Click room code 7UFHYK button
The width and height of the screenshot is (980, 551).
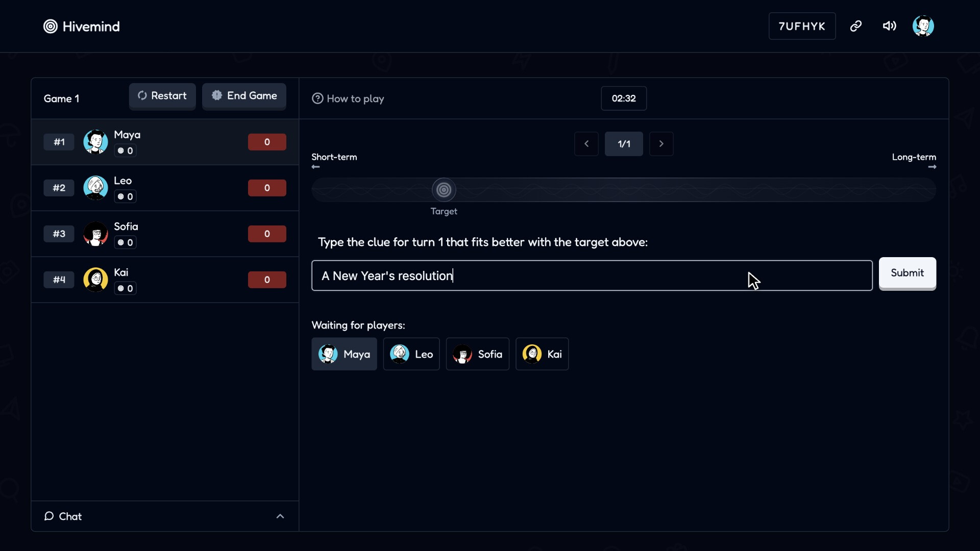click(802, 26)
